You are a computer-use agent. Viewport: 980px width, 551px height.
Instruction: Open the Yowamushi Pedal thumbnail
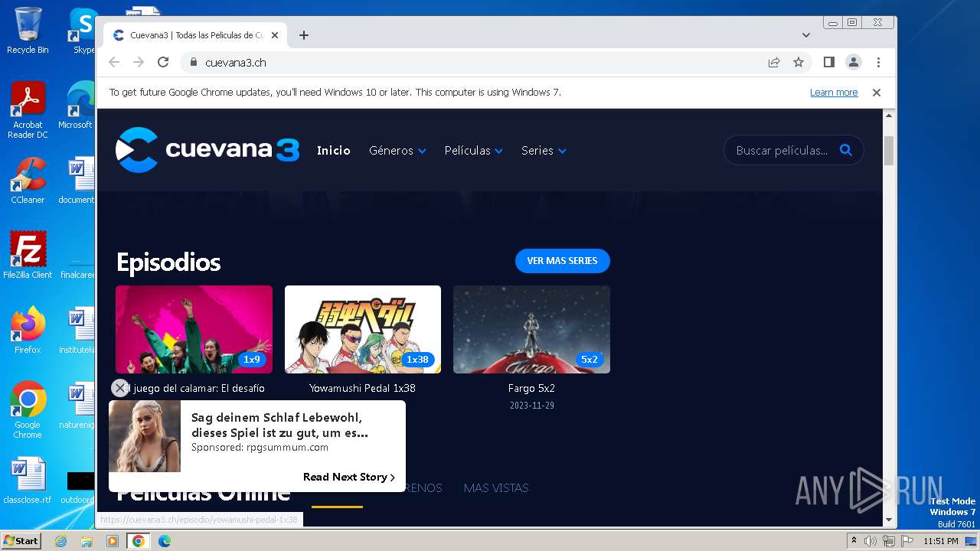363,329
